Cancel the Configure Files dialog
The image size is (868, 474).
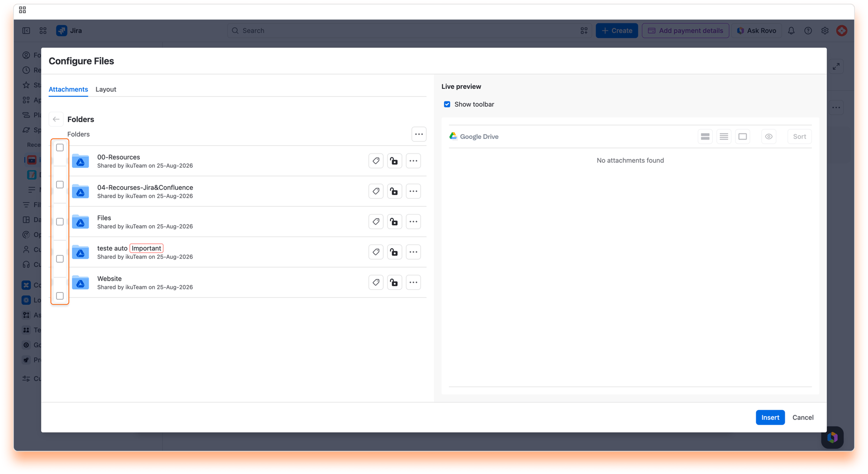(803, 417)
